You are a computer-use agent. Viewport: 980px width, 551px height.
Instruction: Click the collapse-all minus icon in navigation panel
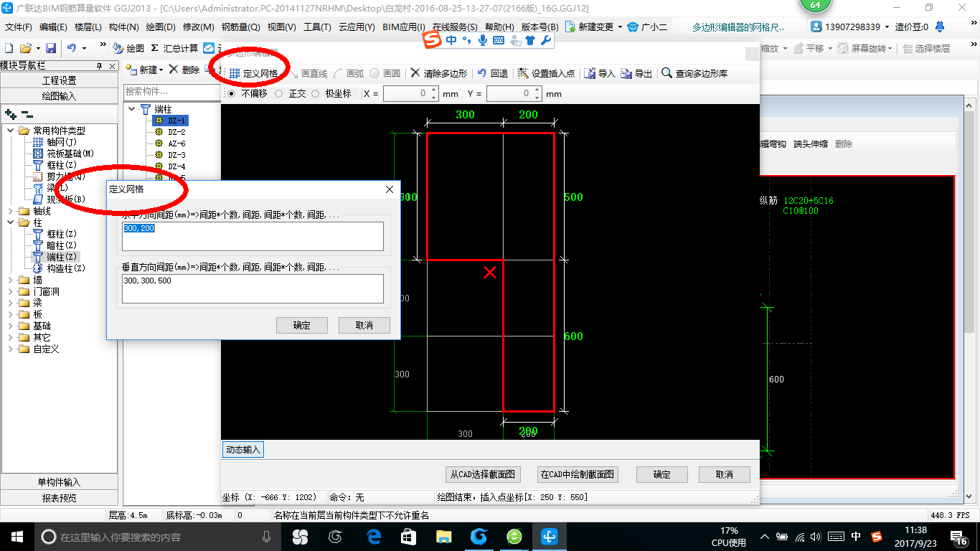[x=27, y=113]
